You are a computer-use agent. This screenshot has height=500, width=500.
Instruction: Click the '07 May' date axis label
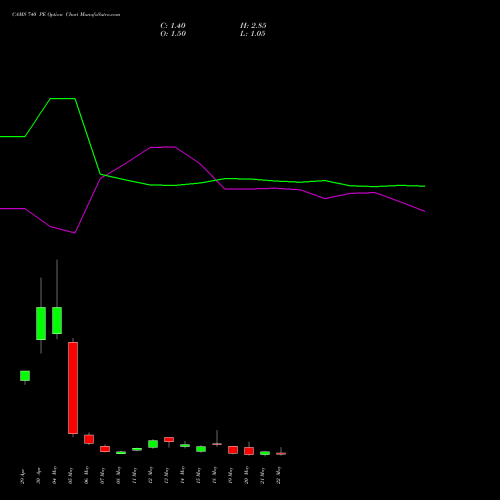click(103, 475)
